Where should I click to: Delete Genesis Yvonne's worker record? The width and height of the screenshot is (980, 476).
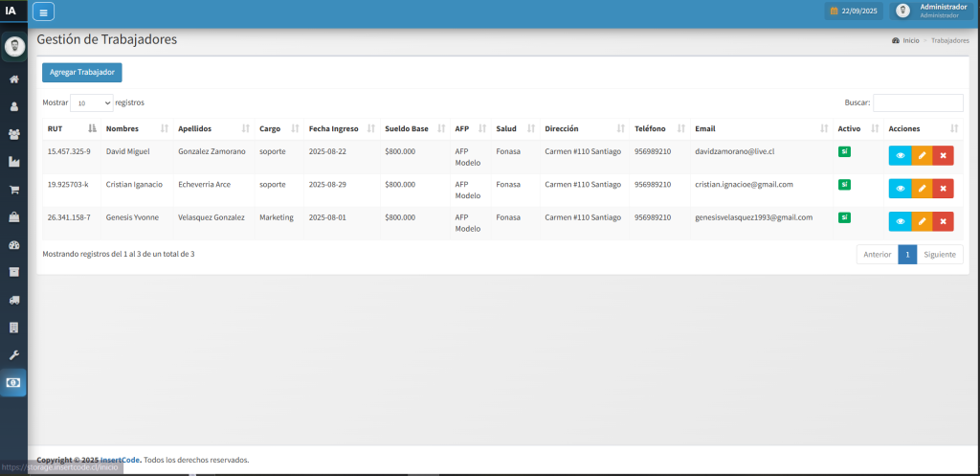943,222
